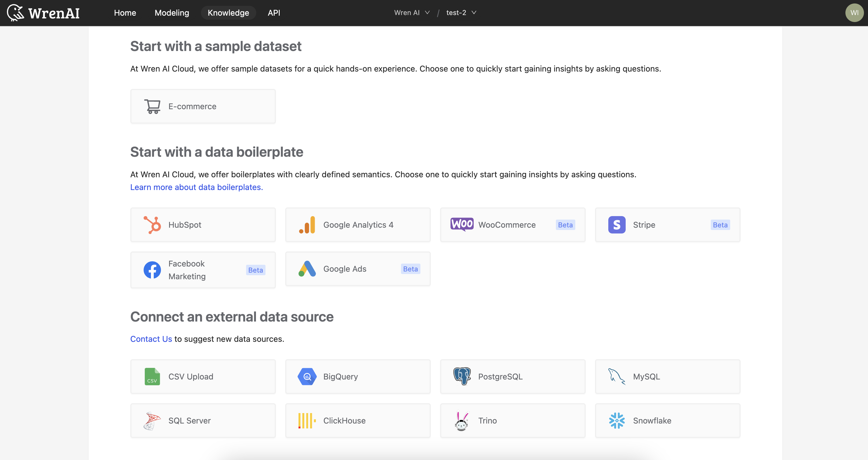This screenshot has width=868, height=460.
Task: Click the green CSV file icon
Action: coord(152,377)
